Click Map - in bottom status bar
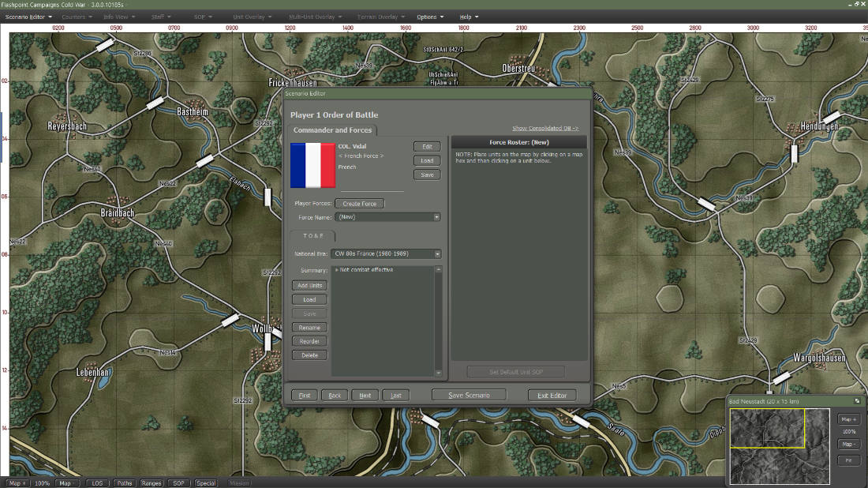 tap(66, 483)
